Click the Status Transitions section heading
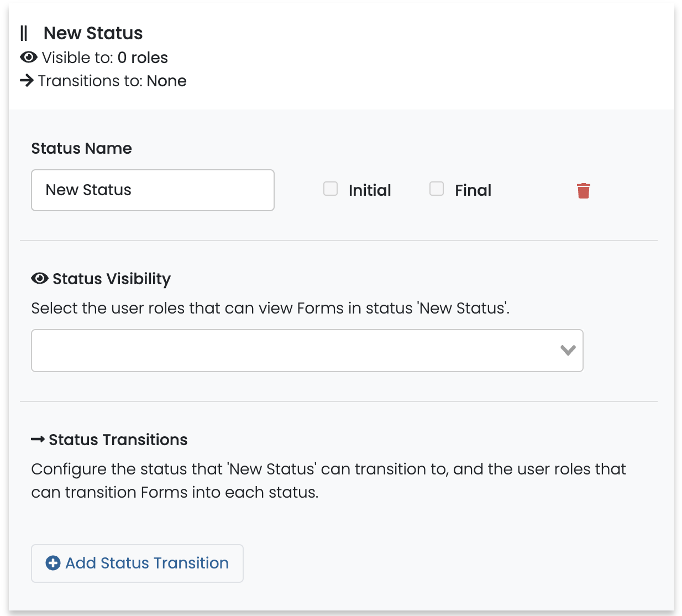 point(118,440)
